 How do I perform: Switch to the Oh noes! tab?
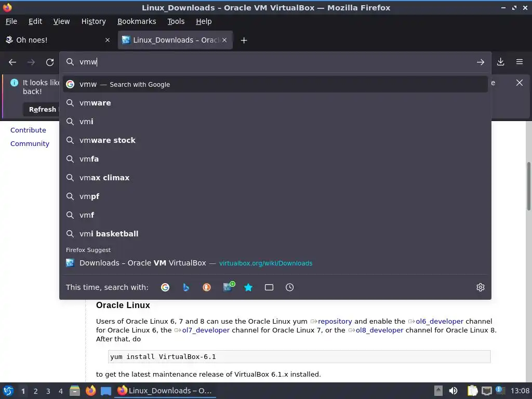pyautogui.click(x=58, y=40)
